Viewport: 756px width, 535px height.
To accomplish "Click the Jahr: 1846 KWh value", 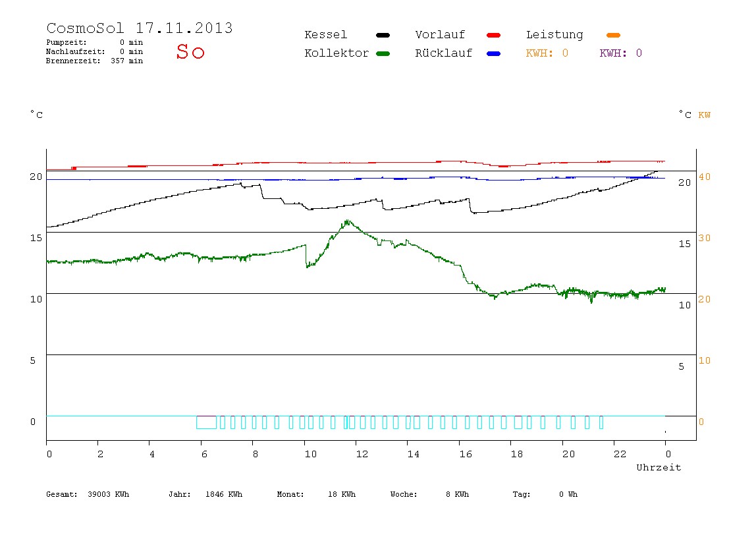I will coord(205,494).
